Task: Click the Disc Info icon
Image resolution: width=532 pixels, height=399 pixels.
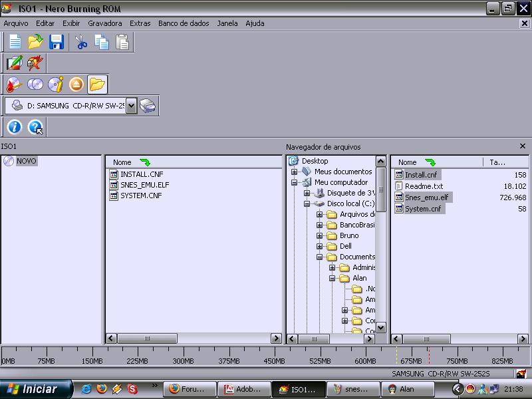Action: (x=56, y=84)
